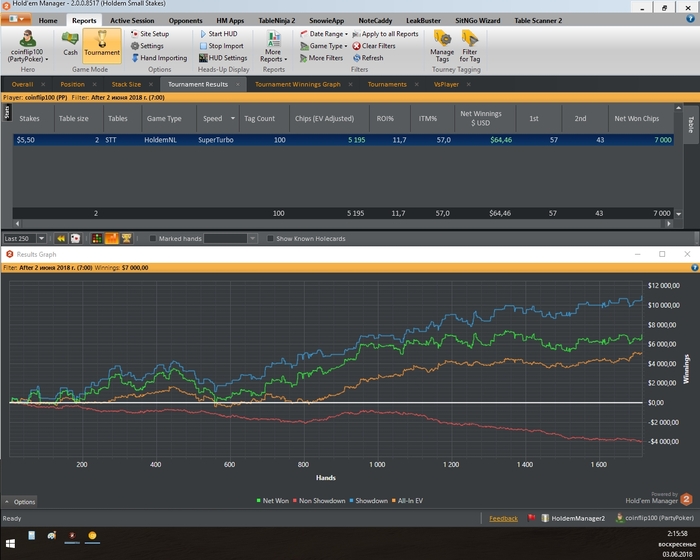Open the Speed column filter arrow

pos(233,118)
